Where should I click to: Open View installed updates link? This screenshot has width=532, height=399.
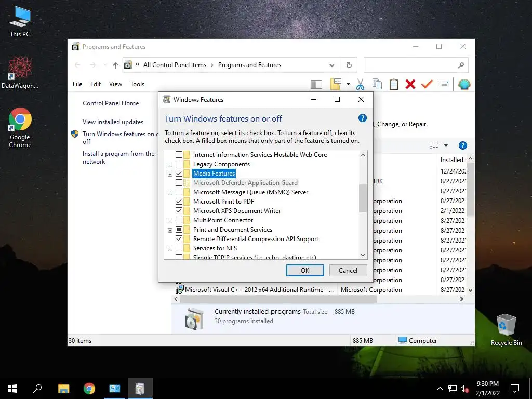tap(113, 122)
